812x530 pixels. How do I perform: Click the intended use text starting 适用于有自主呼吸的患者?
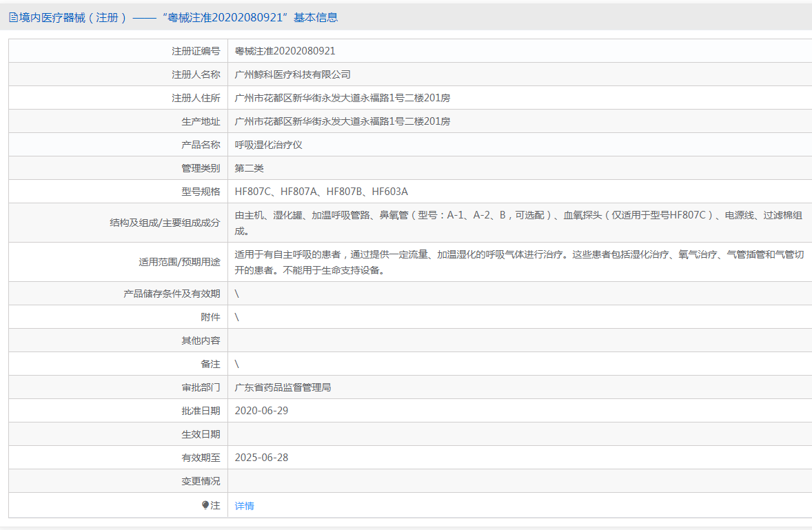[520, 263]
